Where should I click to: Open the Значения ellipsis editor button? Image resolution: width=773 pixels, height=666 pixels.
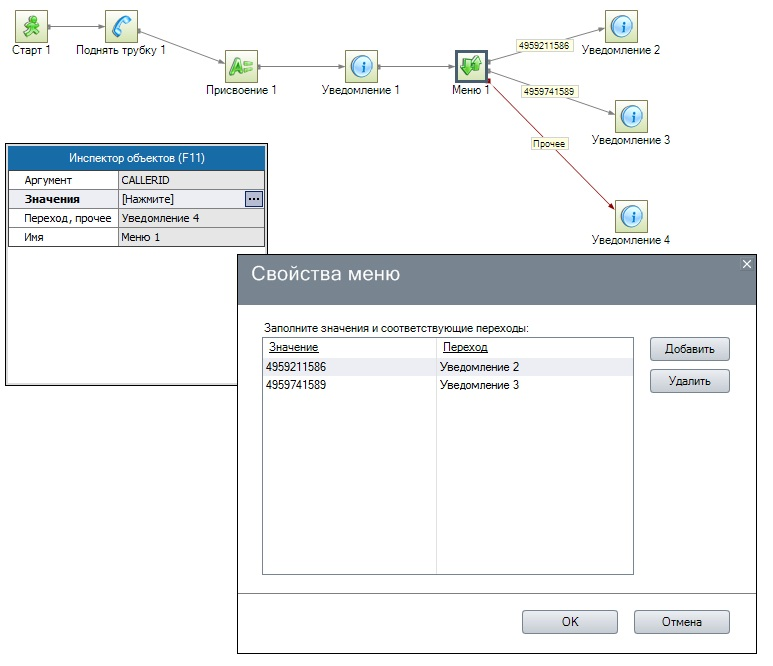[x=254, y=199]
